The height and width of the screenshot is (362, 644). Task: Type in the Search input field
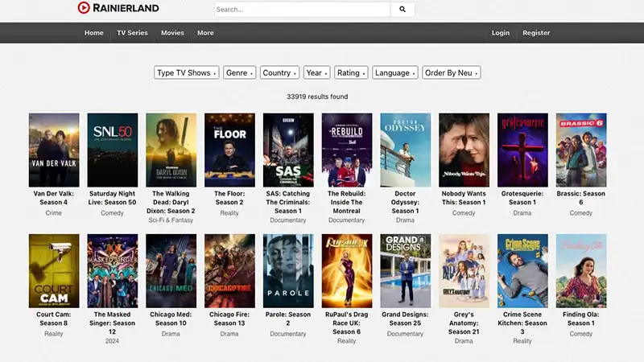click(302, 10)
